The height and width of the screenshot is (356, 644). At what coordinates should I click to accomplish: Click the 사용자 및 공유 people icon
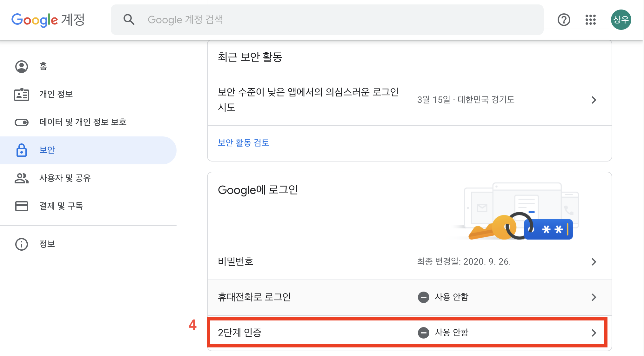tap(22, 178)
